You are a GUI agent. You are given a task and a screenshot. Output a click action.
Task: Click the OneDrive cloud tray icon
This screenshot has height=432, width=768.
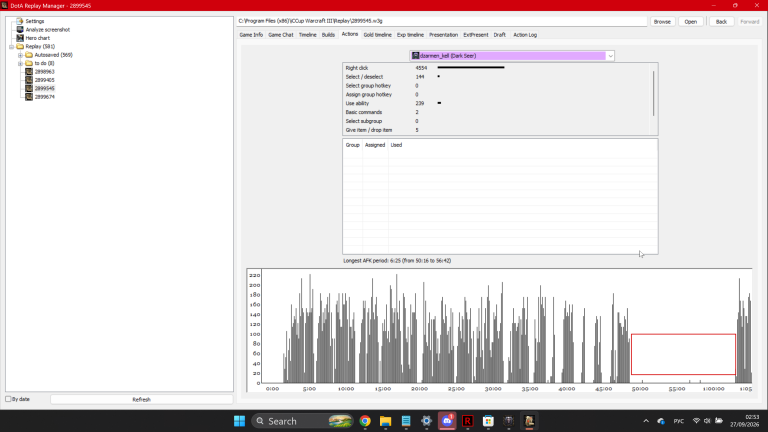pos(661,421)
